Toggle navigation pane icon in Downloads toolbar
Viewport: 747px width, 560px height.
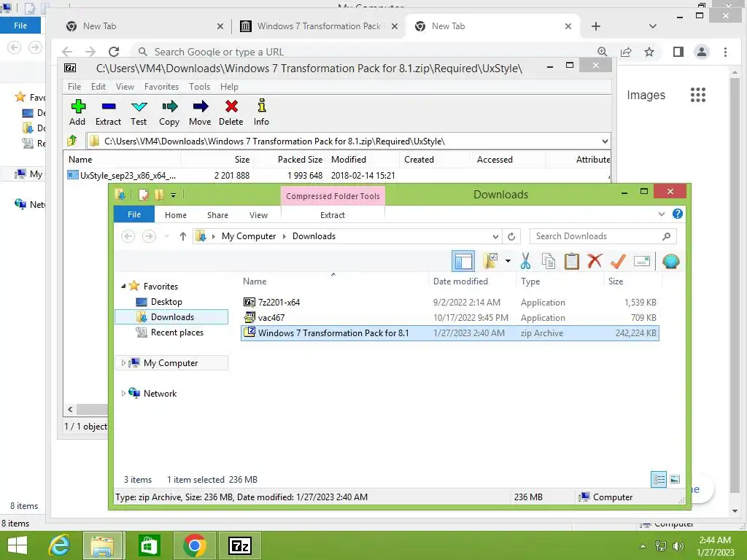463,261
